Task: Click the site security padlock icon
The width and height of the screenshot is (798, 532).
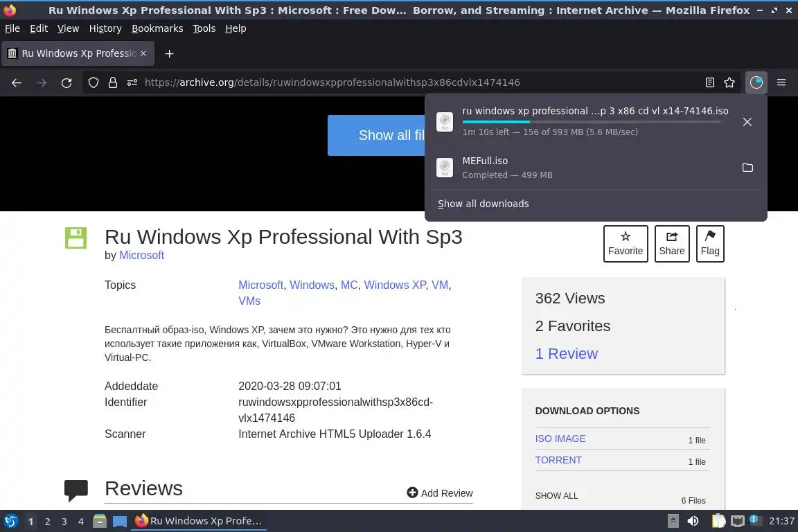Action: pos(113,82)
